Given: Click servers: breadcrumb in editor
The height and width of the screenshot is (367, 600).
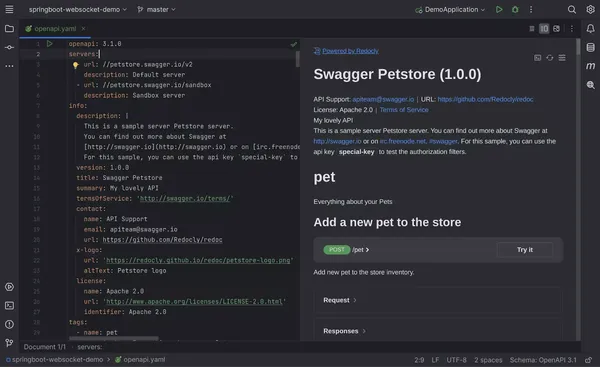Looking at the screenshot, I should 90,347.
